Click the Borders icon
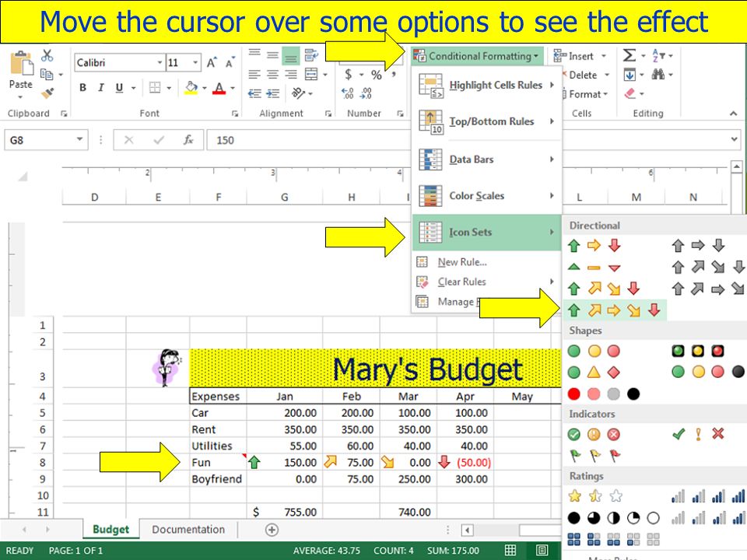The height and width of the screenshot is (560, 747). 155,88
